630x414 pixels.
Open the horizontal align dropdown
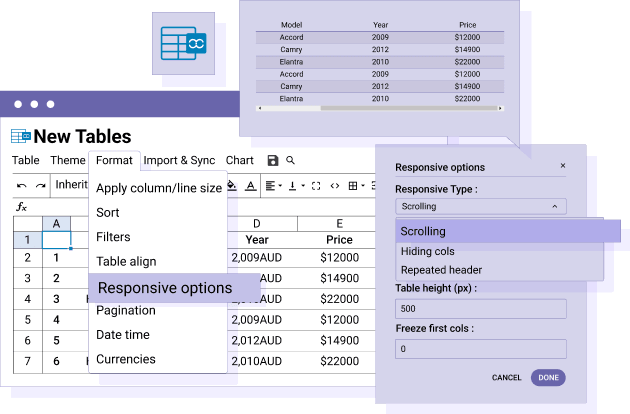(x=274, y=185)
